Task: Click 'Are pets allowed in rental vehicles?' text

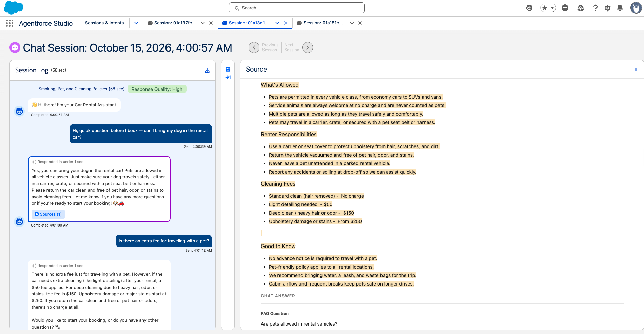Action: [x=299, y=324]
